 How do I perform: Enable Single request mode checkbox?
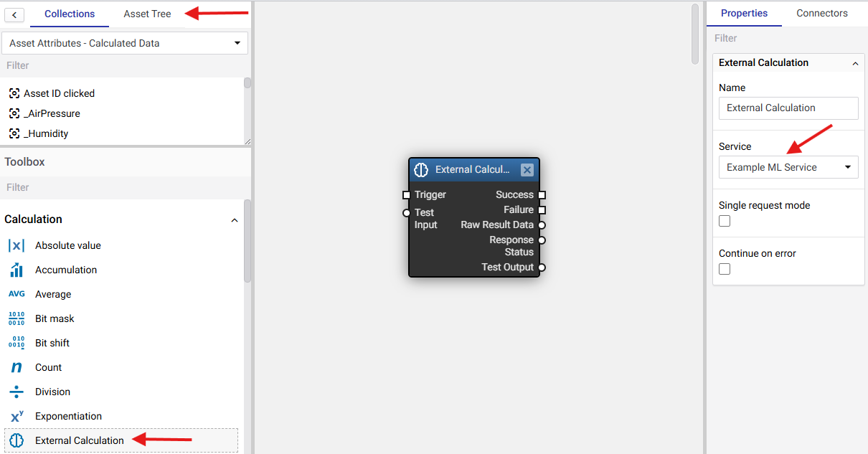pyautogui.click(x=725, y=221)
